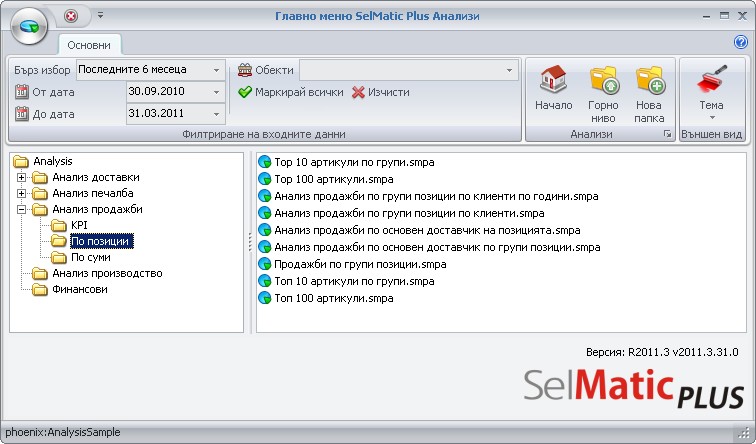Viewport: 756px width, 444px height.
Task: Select the По позиции subfolder
Action: click(102, 241)
